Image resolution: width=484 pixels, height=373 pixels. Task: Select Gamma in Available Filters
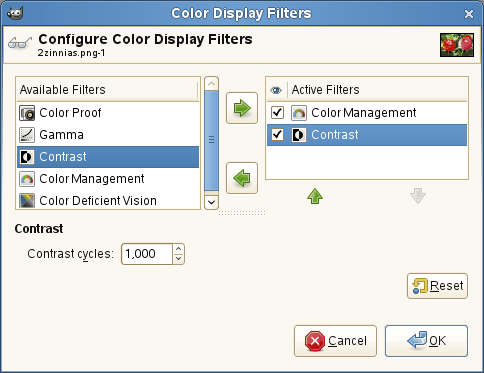(108, 135)
